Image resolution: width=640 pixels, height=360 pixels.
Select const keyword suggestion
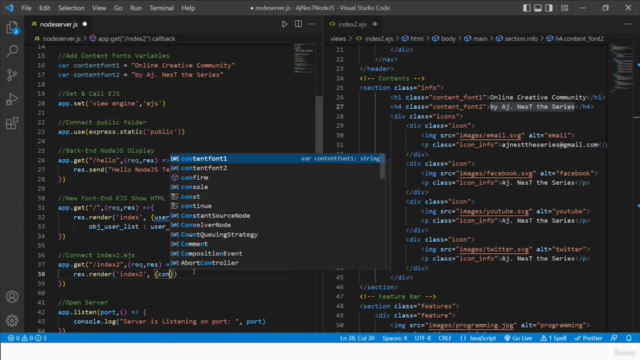click(276, 197)
